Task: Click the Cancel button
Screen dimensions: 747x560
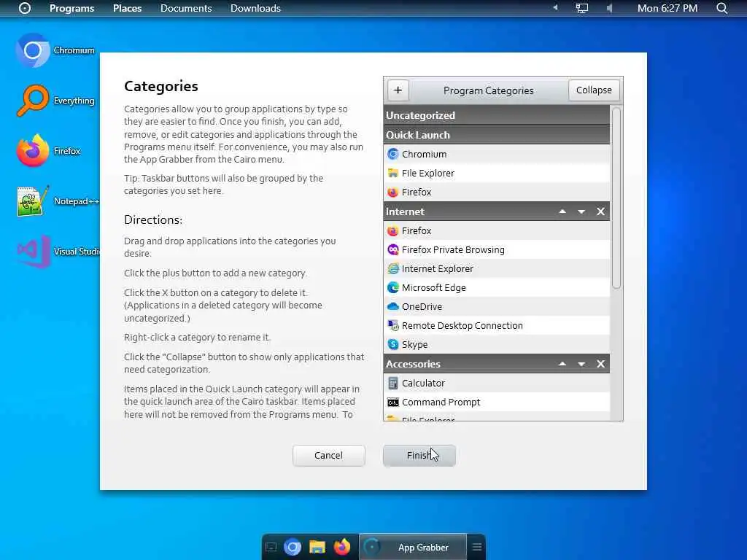Action: point(329,455)
